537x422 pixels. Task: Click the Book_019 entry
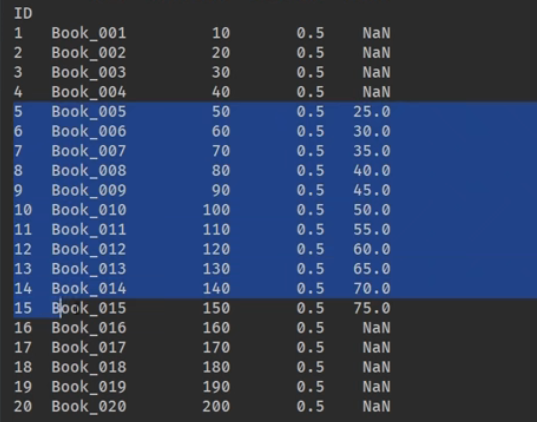coord(89,387)
